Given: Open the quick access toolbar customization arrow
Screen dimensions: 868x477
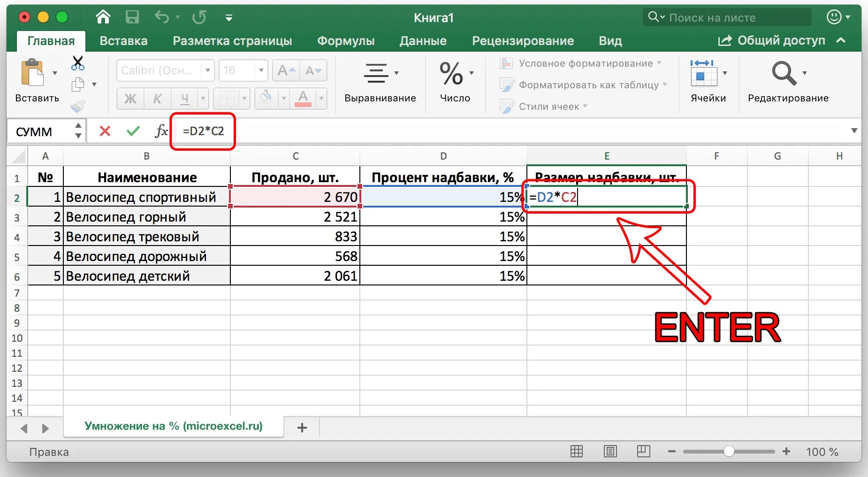Looking at the screenshot, I should (229, 18).
